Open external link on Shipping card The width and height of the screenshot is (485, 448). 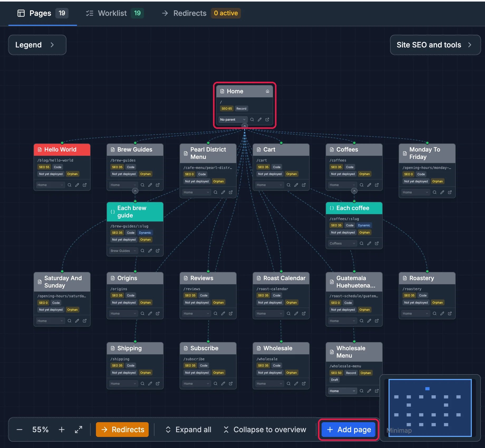158,384
